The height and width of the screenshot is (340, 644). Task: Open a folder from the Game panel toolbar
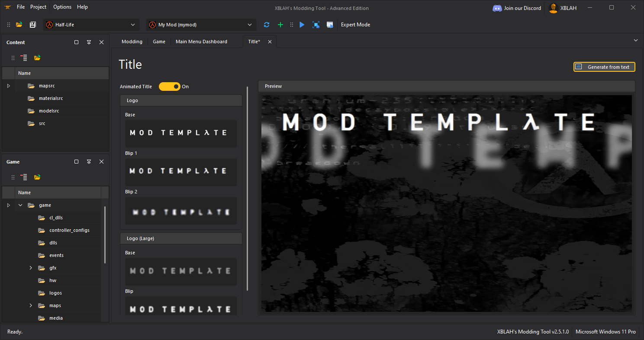pos(37,177)
